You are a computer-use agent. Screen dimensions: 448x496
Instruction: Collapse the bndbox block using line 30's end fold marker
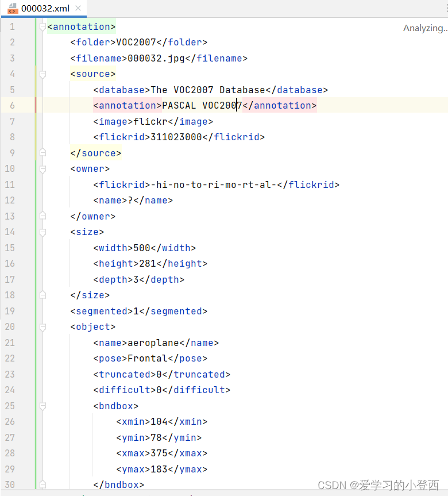tap(43, 485)
